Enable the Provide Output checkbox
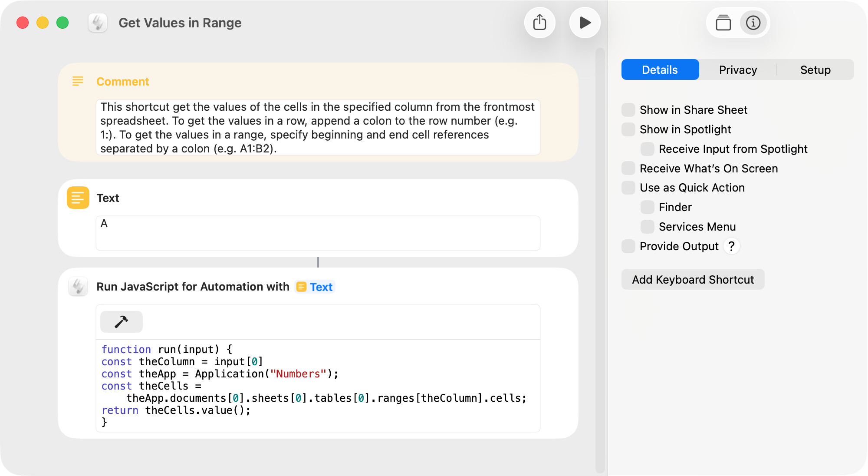The image size is (868, 476). point(628,246)
